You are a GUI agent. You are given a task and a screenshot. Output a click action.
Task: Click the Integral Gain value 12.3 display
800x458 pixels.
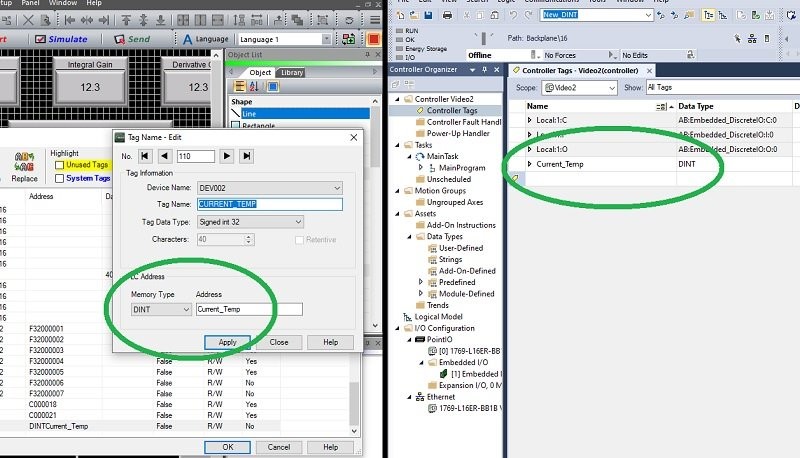pos(90,87)
